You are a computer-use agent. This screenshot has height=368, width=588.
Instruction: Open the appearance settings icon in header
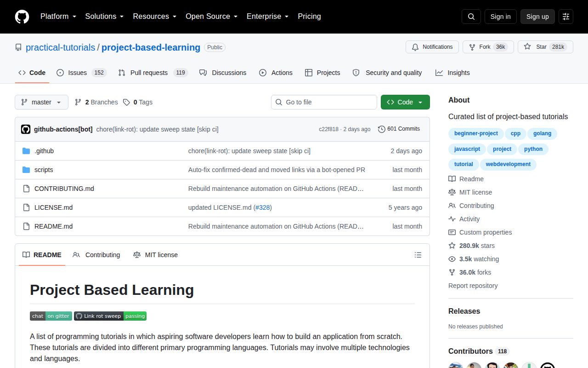pos(566,17)
